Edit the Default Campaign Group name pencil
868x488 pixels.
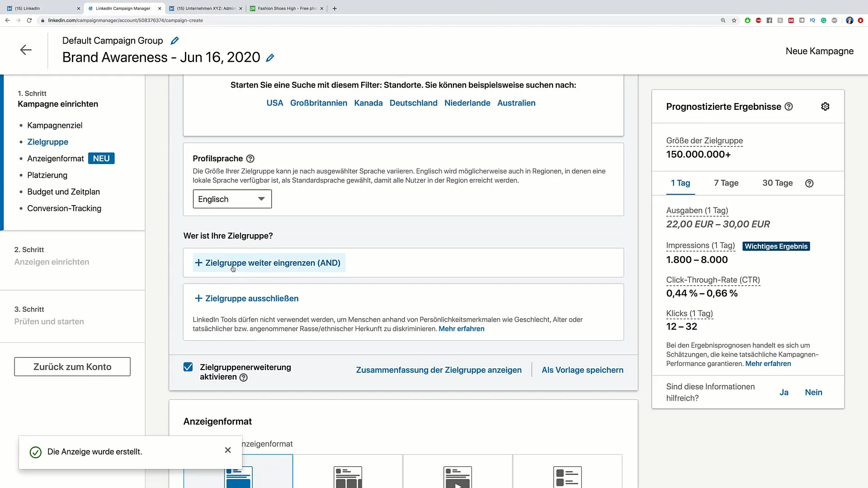coord(175,41)
